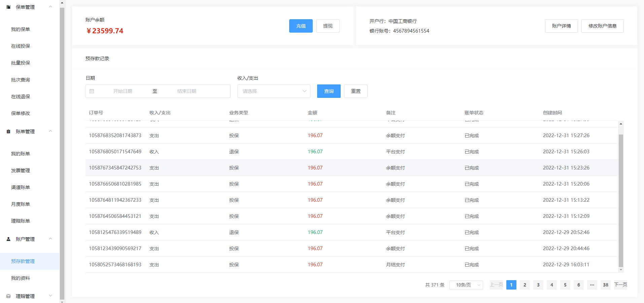The height and width of the screenshot is (303, 644).
Task: Expand the 理赔管理 menu chevron
Action: pyautogui.click(x=50, y=296)
